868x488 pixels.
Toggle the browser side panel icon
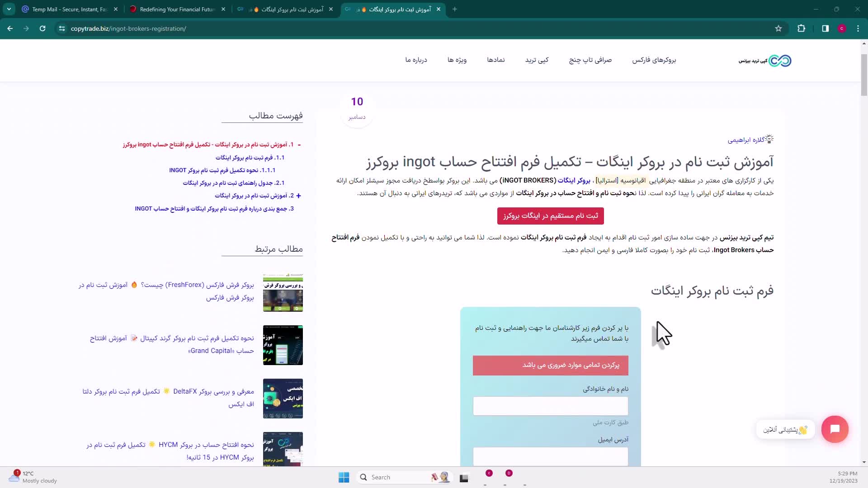[825, 28]
